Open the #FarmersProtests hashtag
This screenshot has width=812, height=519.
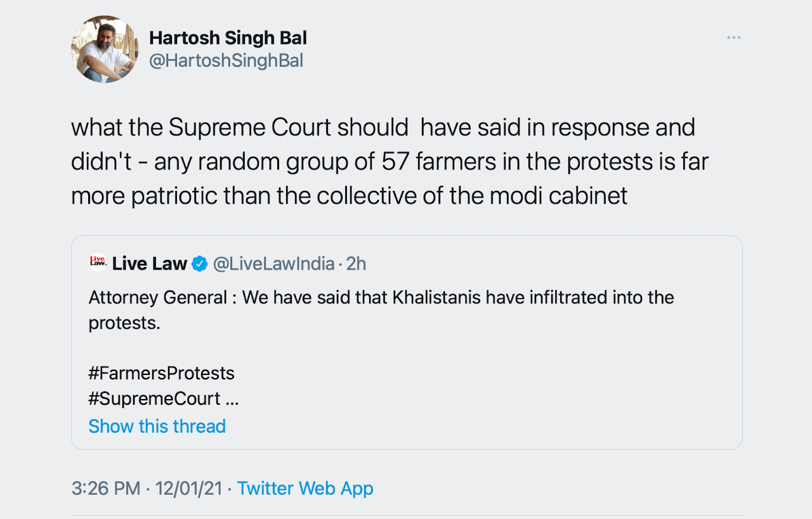162,373
